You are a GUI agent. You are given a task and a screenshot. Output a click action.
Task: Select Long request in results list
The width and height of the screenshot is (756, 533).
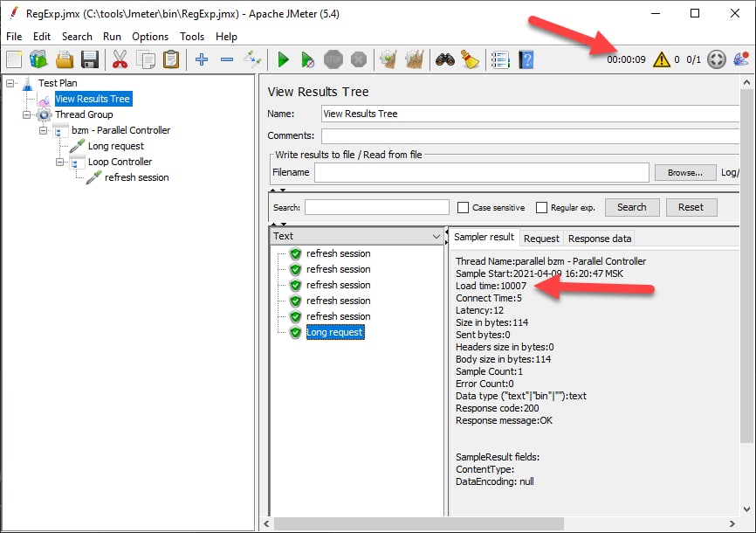(334, 332)
